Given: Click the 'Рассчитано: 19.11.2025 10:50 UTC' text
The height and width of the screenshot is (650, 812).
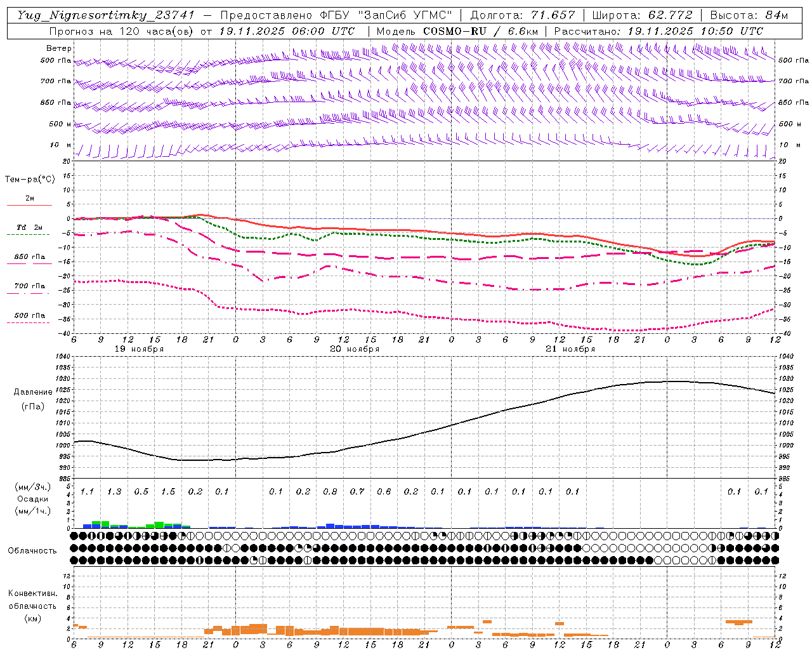Looking at the screenshot, I should [x=658, y=31].
